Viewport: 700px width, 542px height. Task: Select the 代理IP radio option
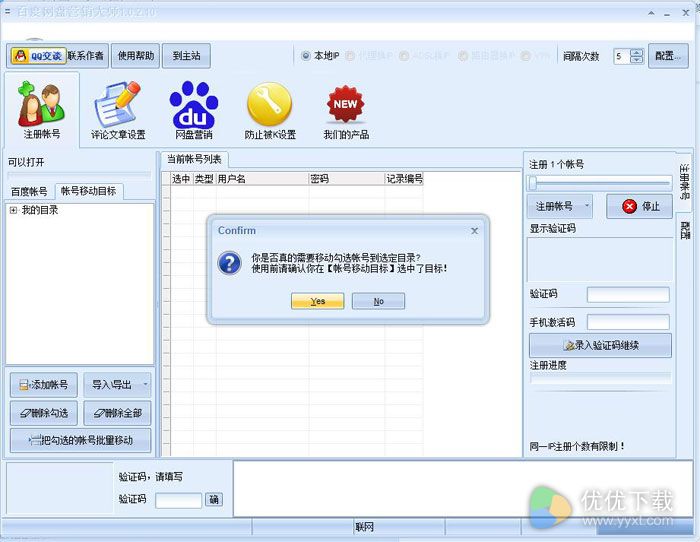(x=350, y=56)
